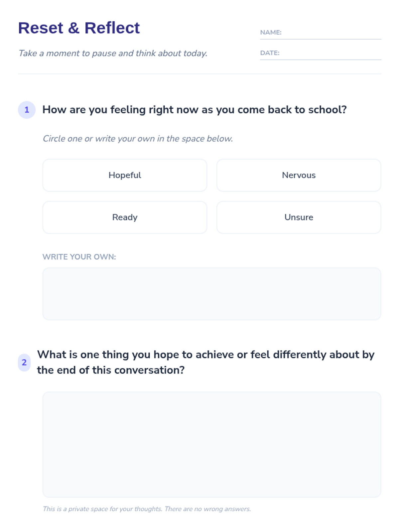This screenshot has height=532, width=399.
Task: Click the Reset & Reflect title
Action: 79,28
